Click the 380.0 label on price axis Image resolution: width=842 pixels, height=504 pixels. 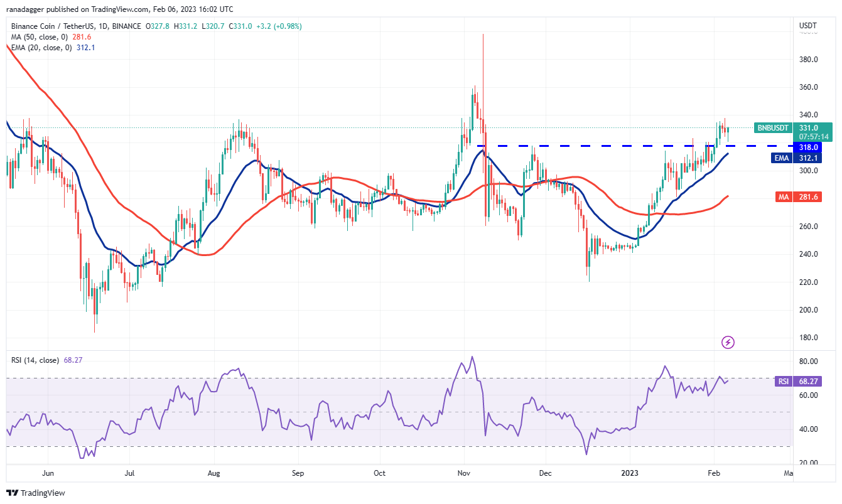tap(807, 60)
